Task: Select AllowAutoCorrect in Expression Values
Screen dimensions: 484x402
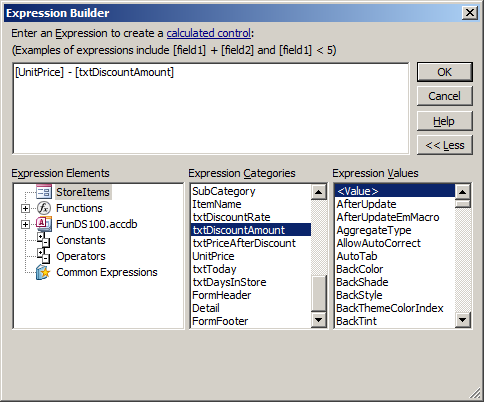Action: point(395,243)
